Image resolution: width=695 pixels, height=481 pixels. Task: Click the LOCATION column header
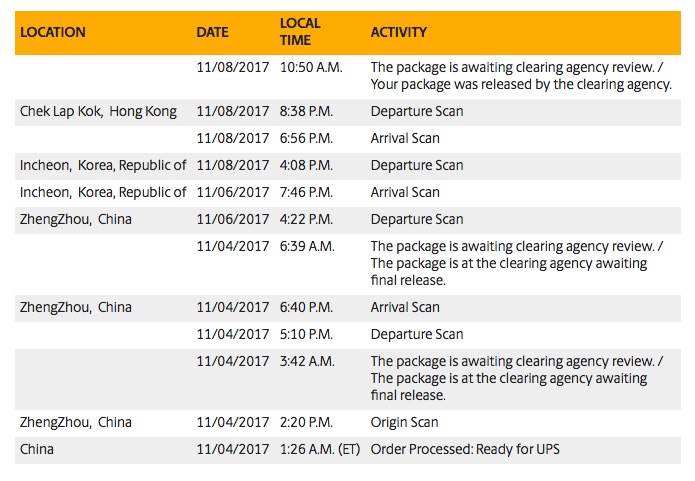tap(53, 32)
